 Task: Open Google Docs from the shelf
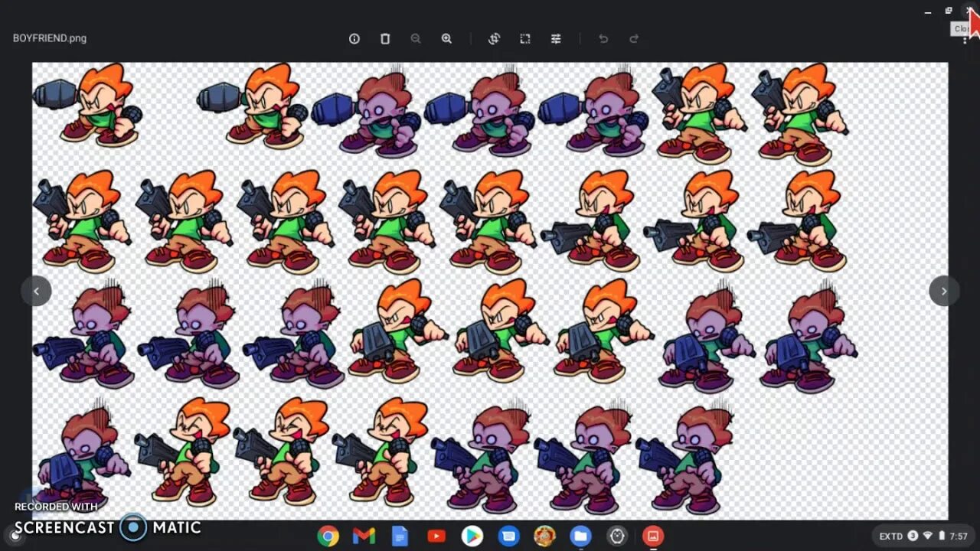pyautogui.click(x=400, y=536)
